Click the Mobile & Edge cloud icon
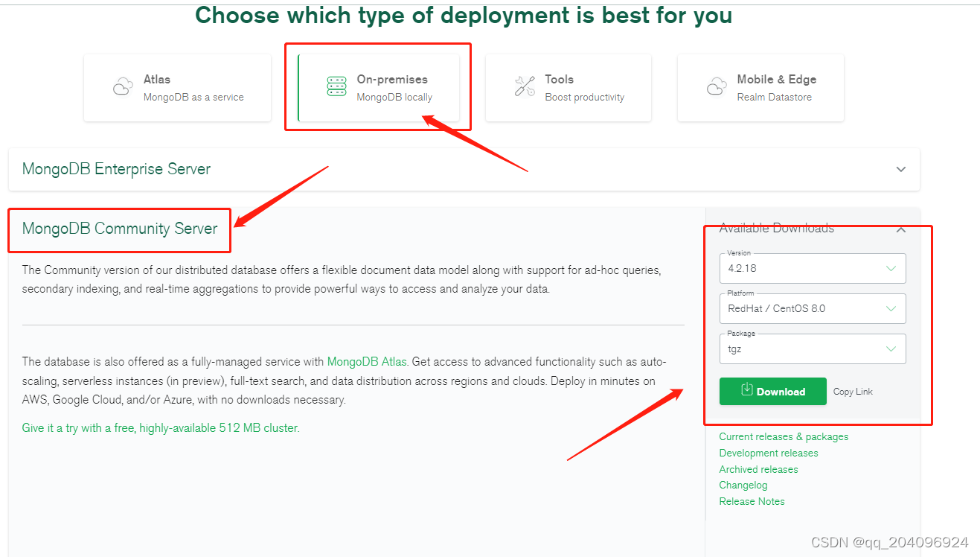 [x=717, y=87]
